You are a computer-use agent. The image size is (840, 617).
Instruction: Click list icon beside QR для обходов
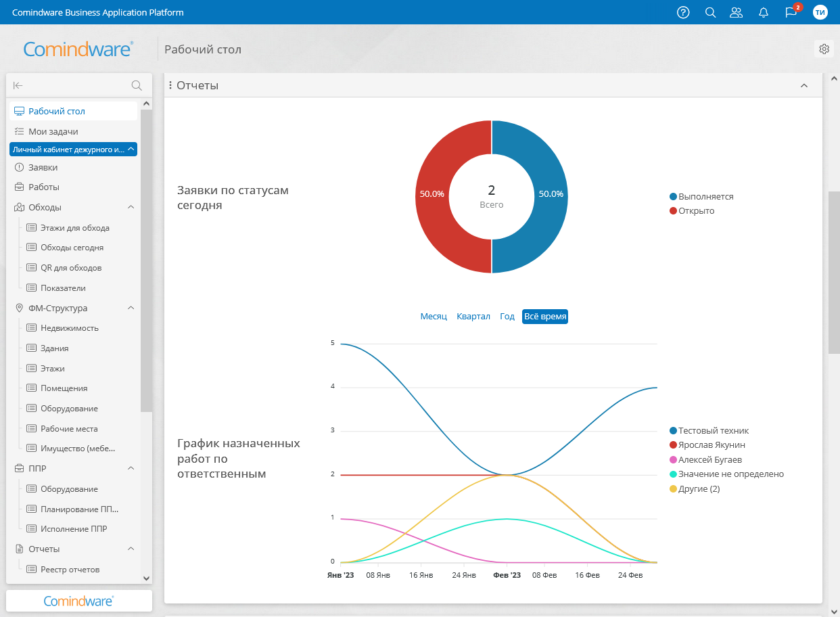pos(31,267)
